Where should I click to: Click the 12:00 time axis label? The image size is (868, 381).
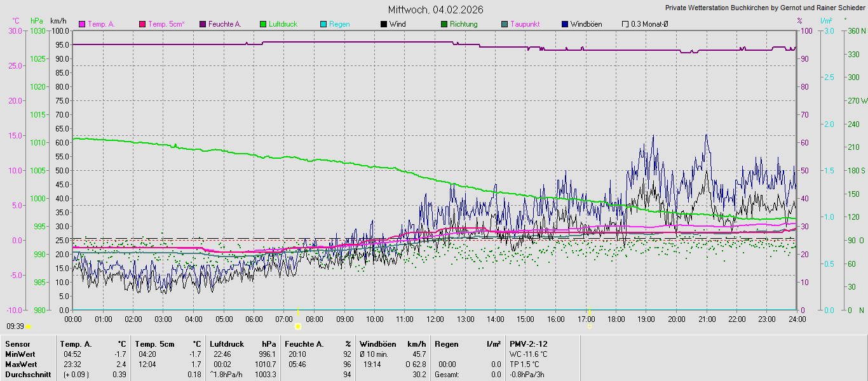(435, 319)
